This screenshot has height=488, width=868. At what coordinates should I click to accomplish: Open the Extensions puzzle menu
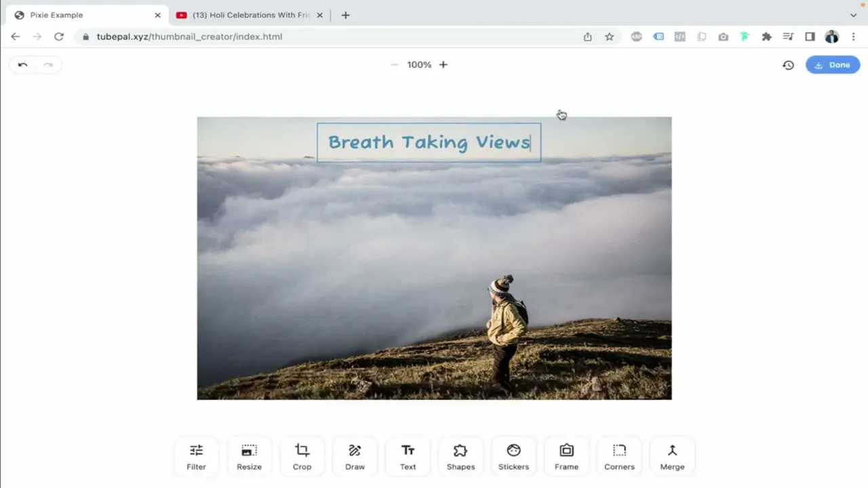pyautogui.click(x=766, y=37)
